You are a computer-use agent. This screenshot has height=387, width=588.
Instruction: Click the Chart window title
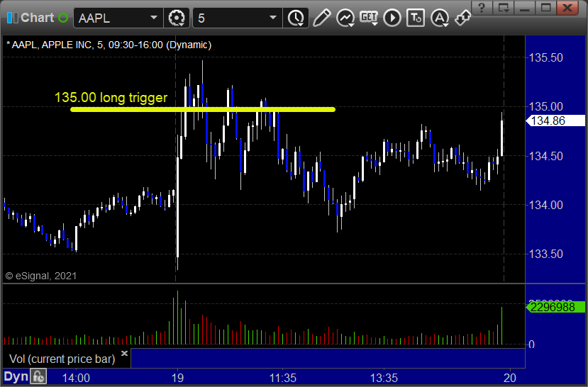(37, 18)
